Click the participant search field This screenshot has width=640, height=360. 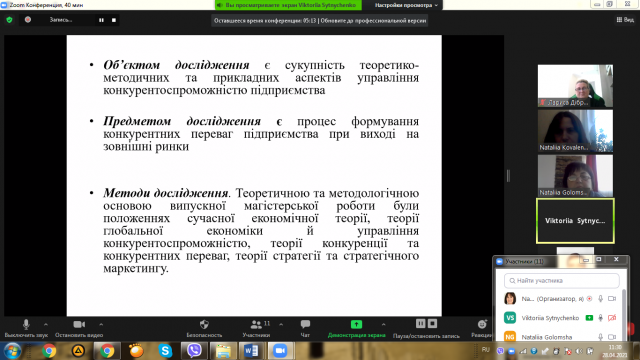pos(562,281)
